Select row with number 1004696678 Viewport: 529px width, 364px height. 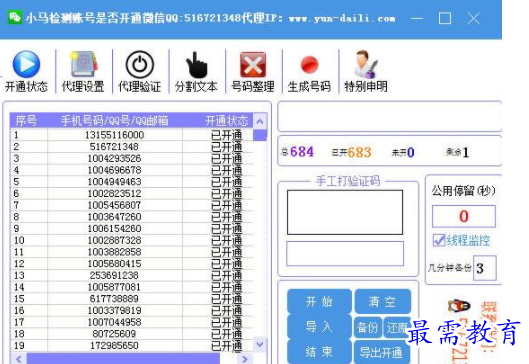132,170
